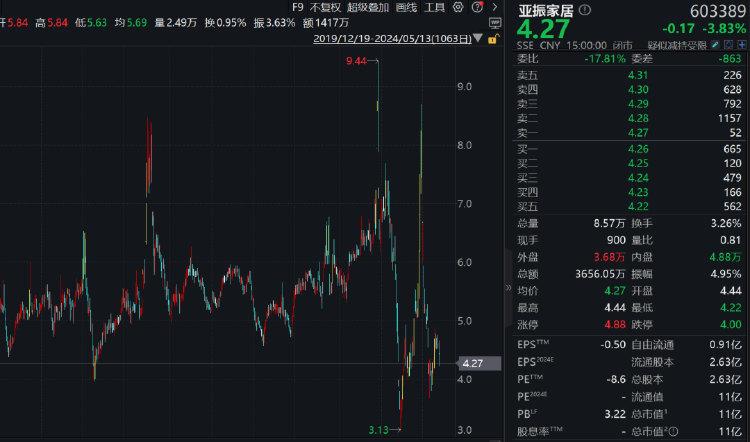Open the 超级叠加 overlay menu
The width and height of the screenshot is (750, 442).
368,7
